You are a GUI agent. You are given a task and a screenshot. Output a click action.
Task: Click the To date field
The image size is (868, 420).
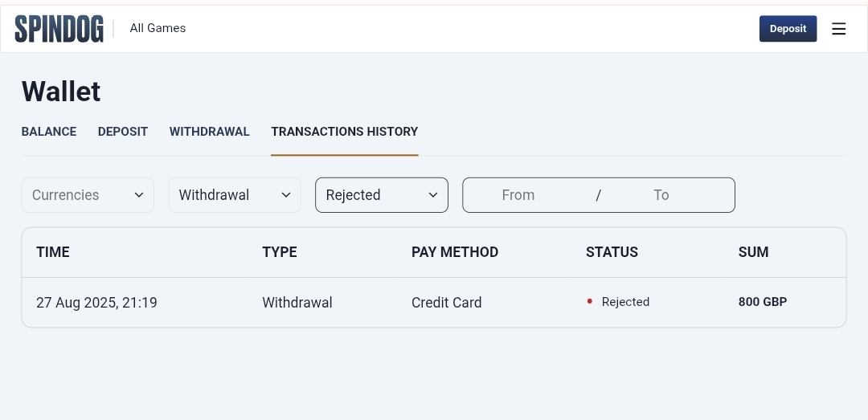pyautogui.click(x=661, y=195)
